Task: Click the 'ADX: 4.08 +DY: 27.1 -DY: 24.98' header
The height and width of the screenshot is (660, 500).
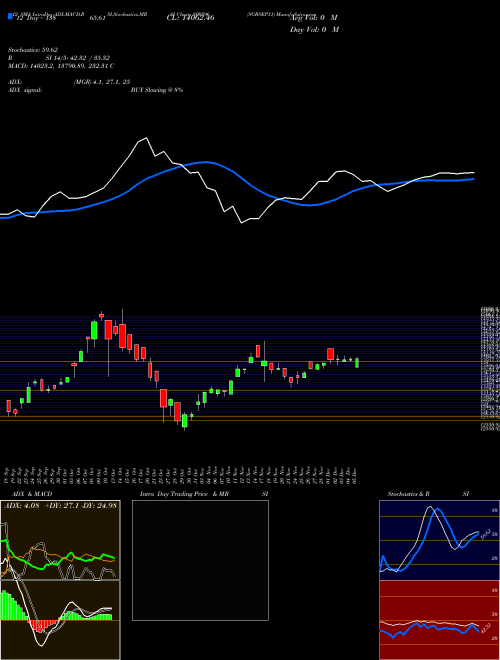Action: pos(61,505)
